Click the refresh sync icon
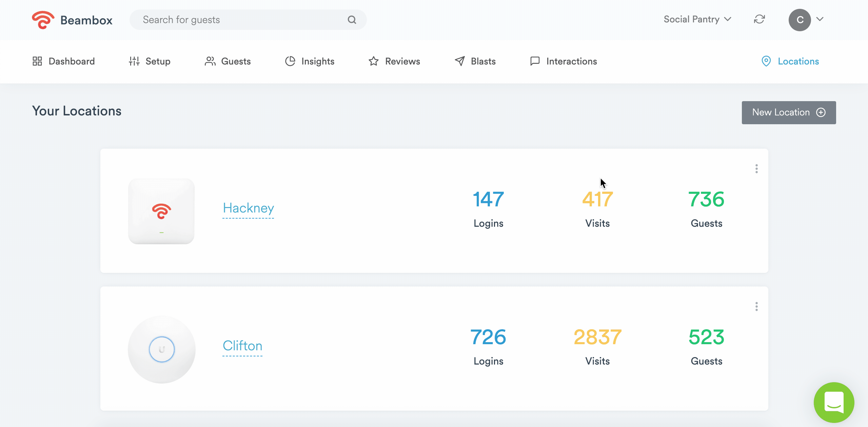The image size is (868, 427). (x=759, y=19)
